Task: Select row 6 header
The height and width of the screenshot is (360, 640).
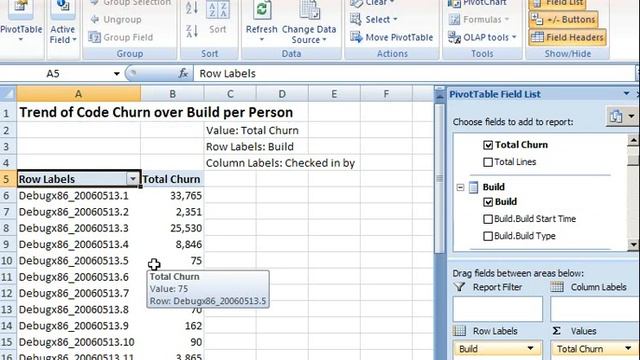Action: pyautogui.click(x=7, y=196)
